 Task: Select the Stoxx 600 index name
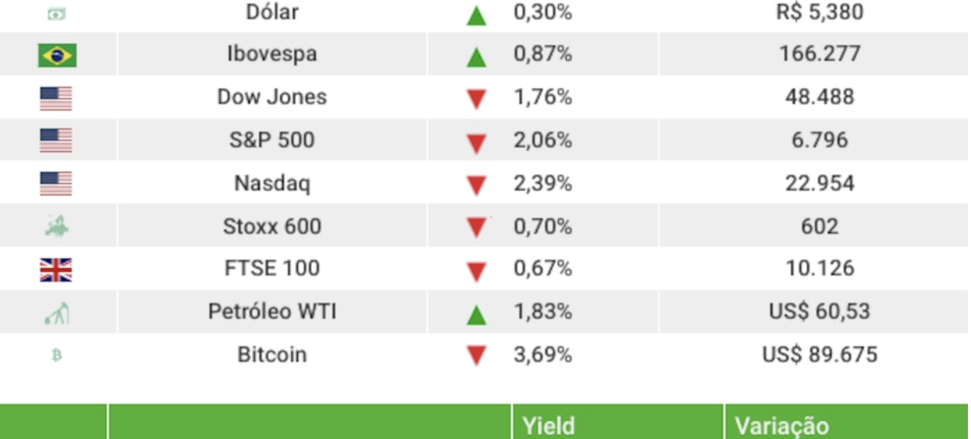272,227
